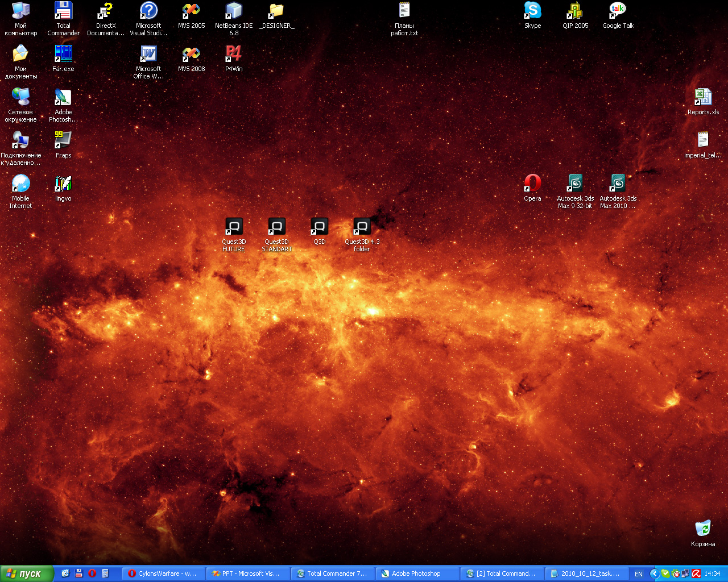Select the Total Commander desktop shortcut
Image resolution: width=728 pixels, height=582 pixels.
(63, 19)
